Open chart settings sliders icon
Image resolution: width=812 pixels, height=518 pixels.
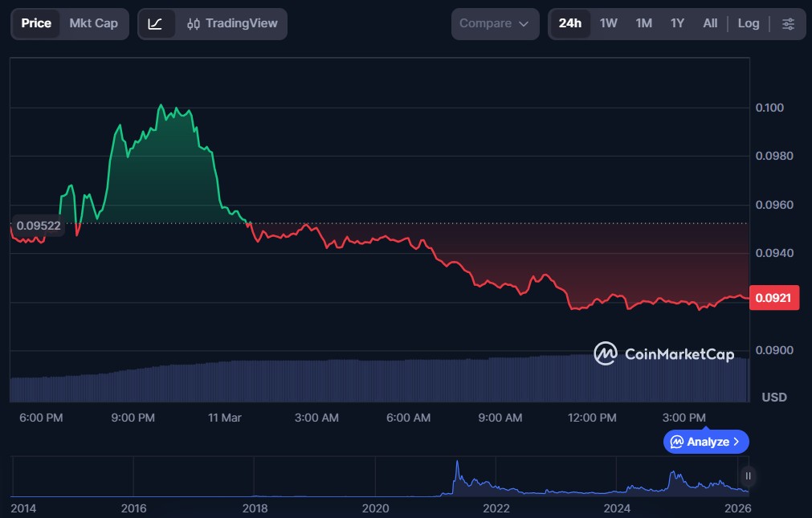point(788,24)
